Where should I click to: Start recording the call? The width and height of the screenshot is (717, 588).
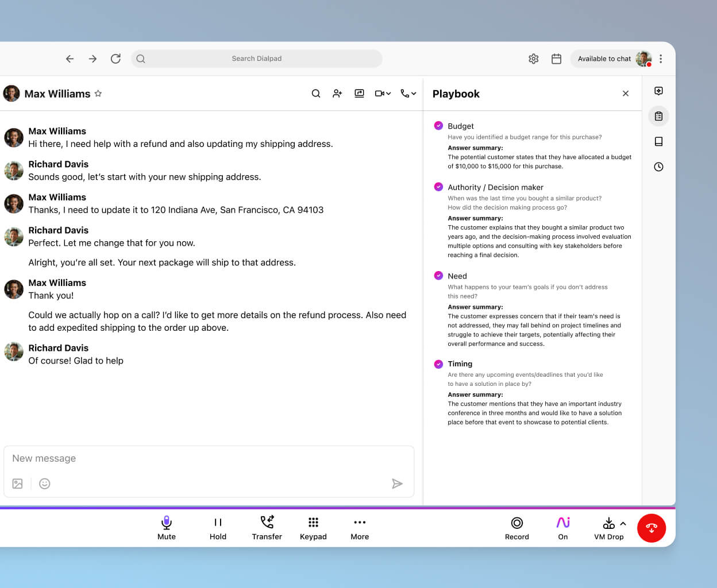coord(516,527)
